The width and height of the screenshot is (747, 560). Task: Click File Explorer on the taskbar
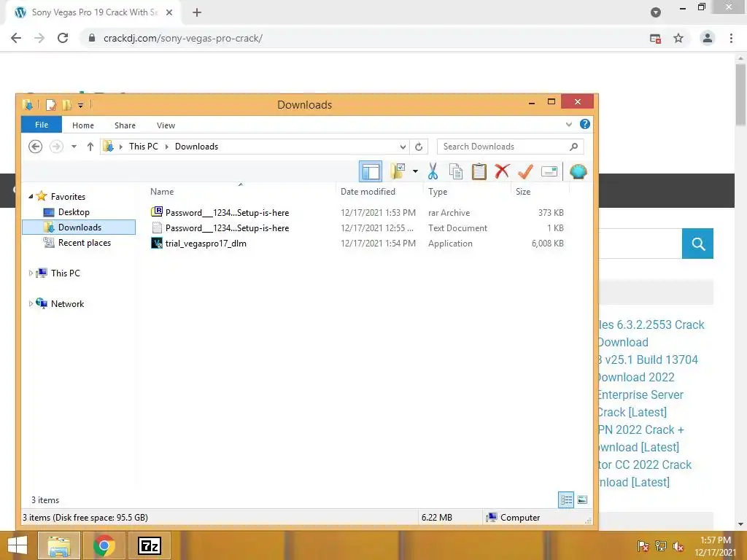point(58,545)
